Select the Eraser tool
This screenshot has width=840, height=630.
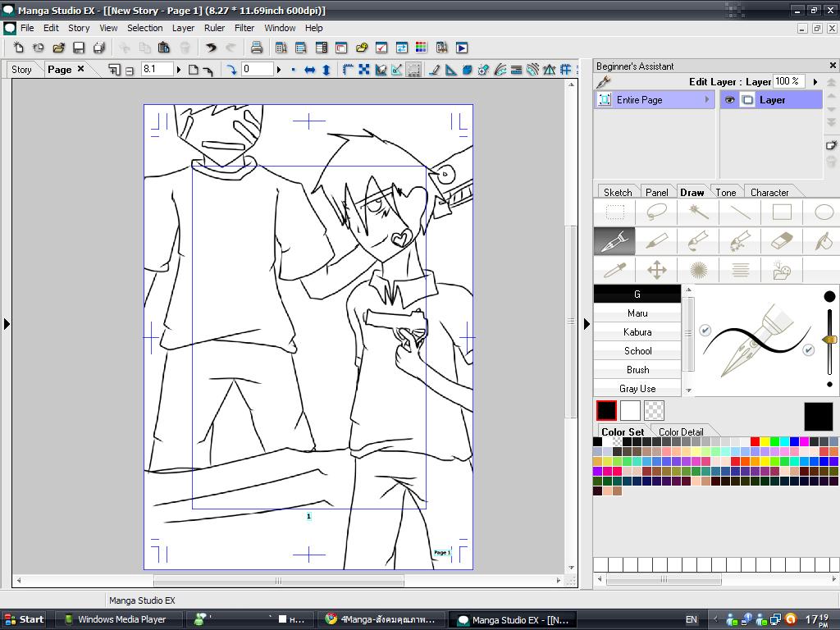(783, 240)
